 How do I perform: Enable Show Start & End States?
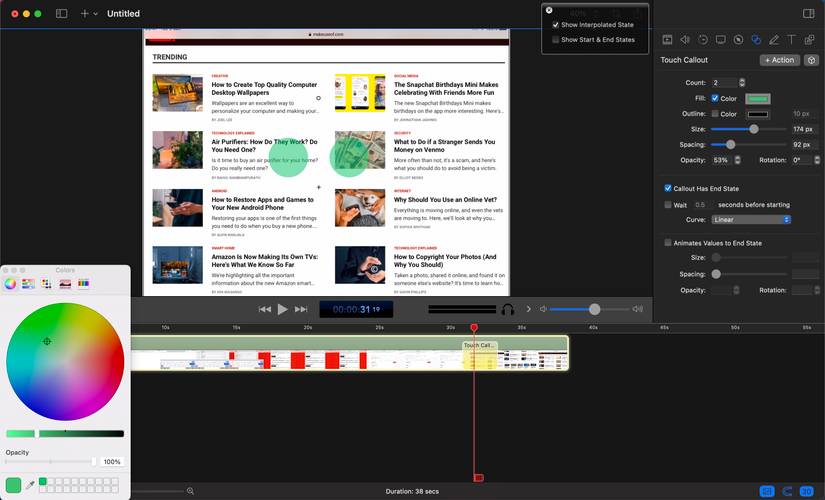pyautogui.click(x=556, y=39)
